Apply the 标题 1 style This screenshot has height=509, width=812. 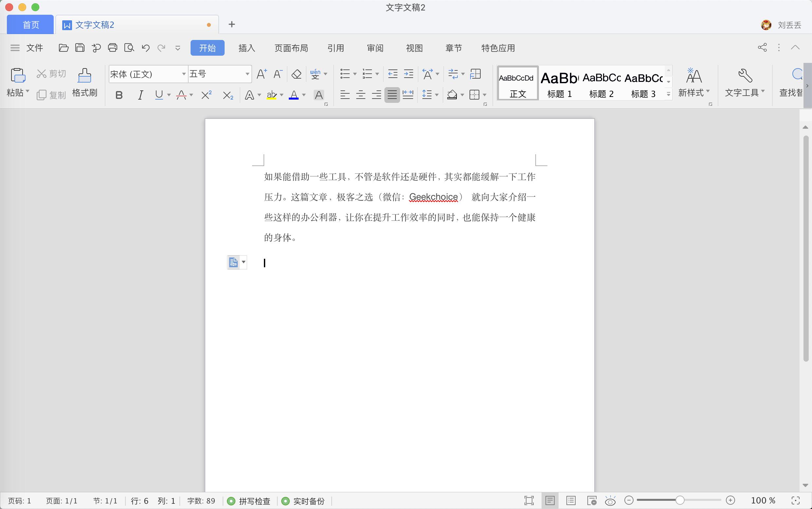click(559, 83)
